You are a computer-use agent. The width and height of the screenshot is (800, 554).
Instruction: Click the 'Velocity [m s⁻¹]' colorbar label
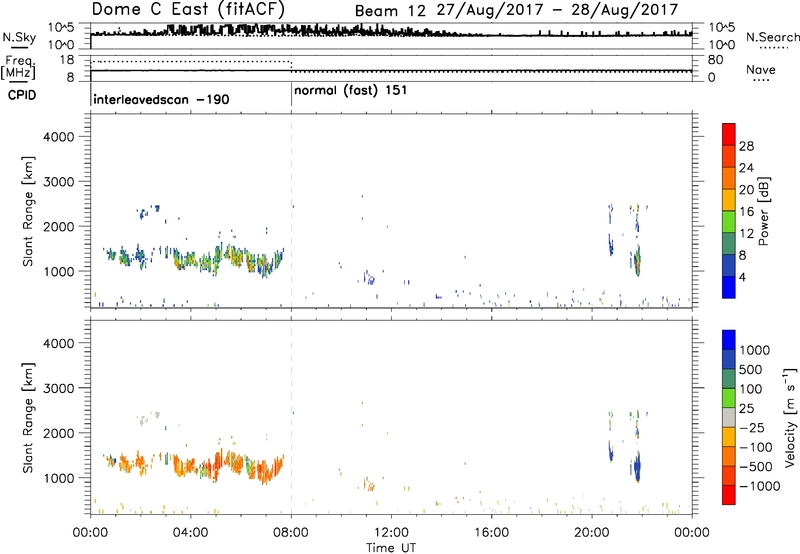[x=790, y=417]
